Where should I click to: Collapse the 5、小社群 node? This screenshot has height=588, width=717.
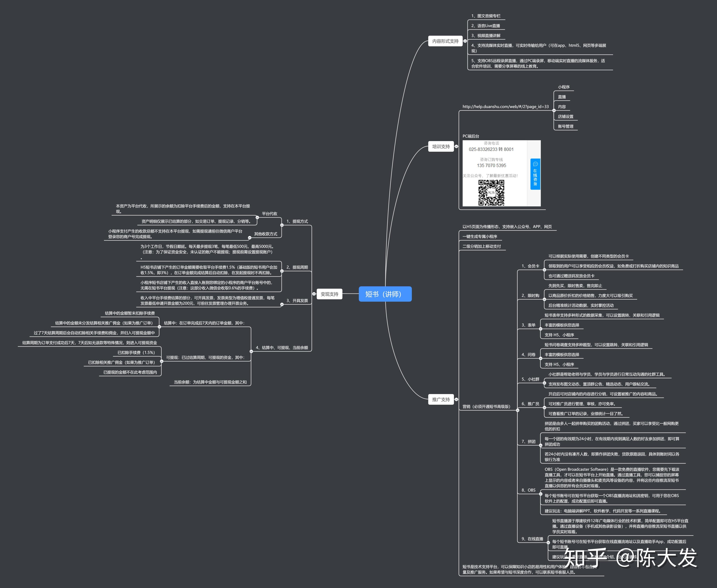point(544,383)
